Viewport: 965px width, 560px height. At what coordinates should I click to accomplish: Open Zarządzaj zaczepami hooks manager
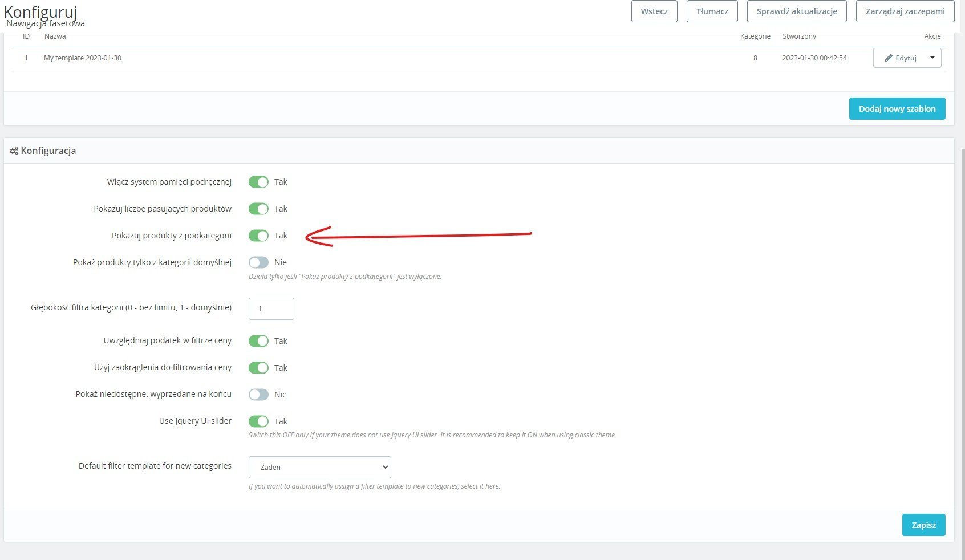(905, 11)
